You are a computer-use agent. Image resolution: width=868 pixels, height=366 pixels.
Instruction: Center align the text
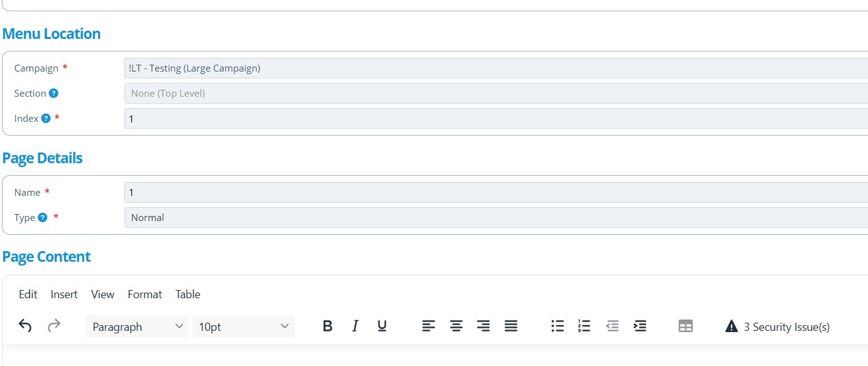456,326
